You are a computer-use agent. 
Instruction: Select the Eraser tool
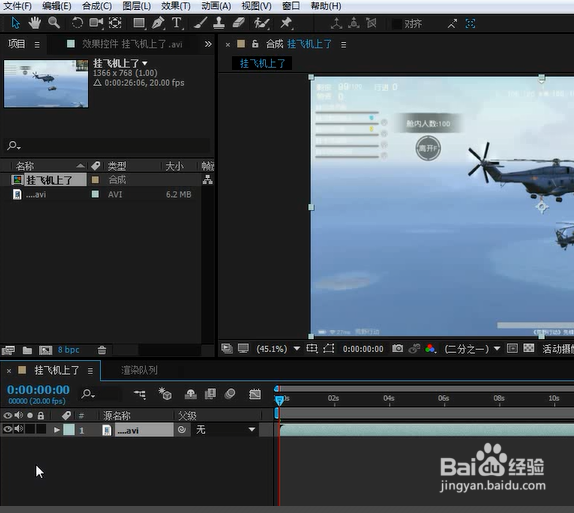238,23
